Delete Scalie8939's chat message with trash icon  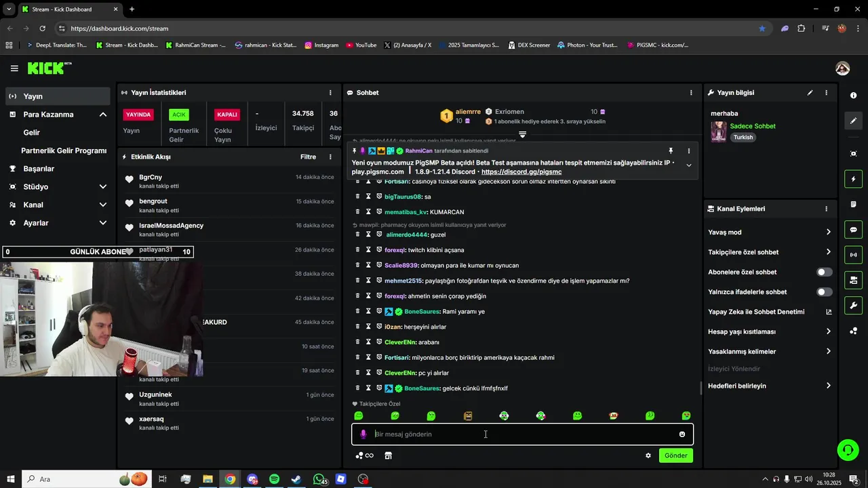coord(358,265)
